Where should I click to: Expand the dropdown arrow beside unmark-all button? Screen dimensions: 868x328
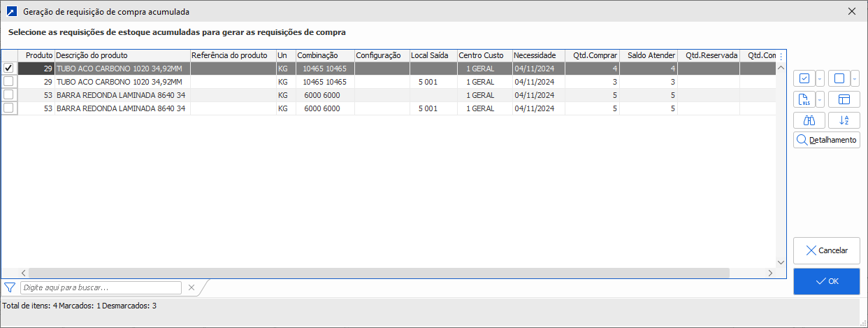click(855, 78)
